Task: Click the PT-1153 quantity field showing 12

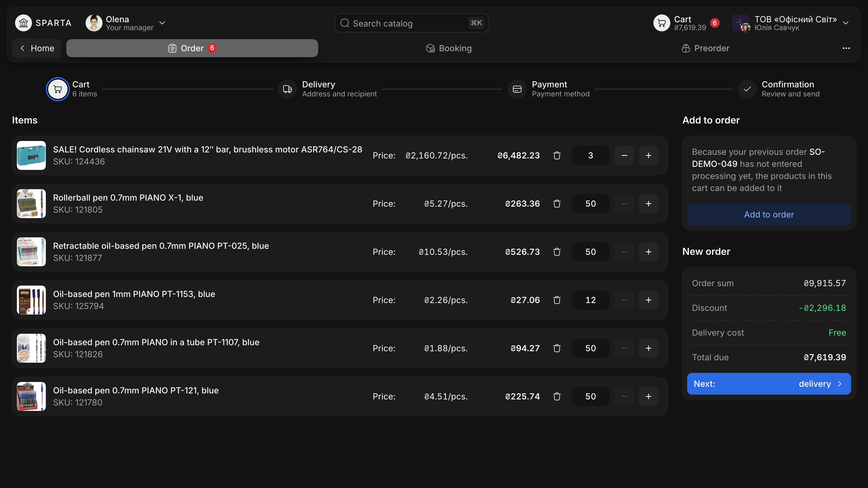Action: (590, 300)
